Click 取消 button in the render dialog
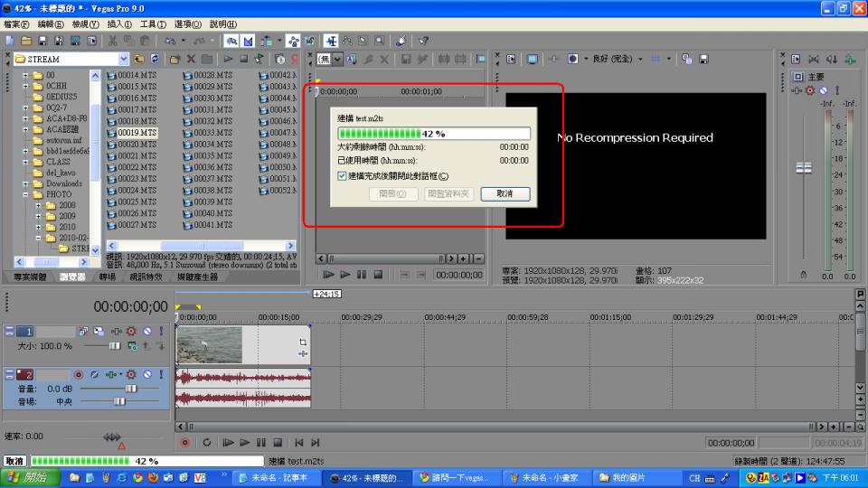Image resolution: width=868 pixels, height=488 pixels. 505,194
